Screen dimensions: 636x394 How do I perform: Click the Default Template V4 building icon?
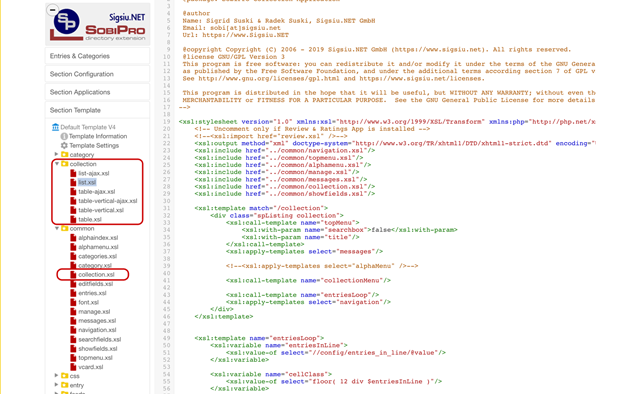tap(55, 127)
